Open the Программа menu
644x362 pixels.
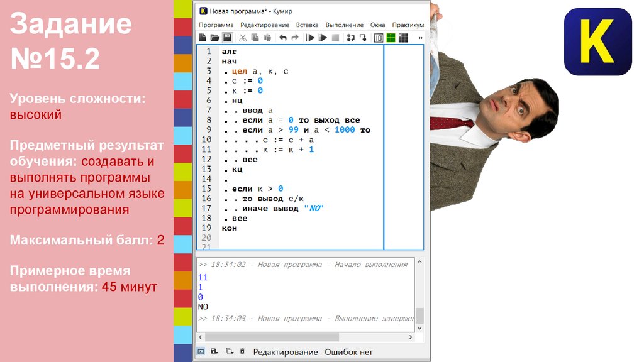216,25
